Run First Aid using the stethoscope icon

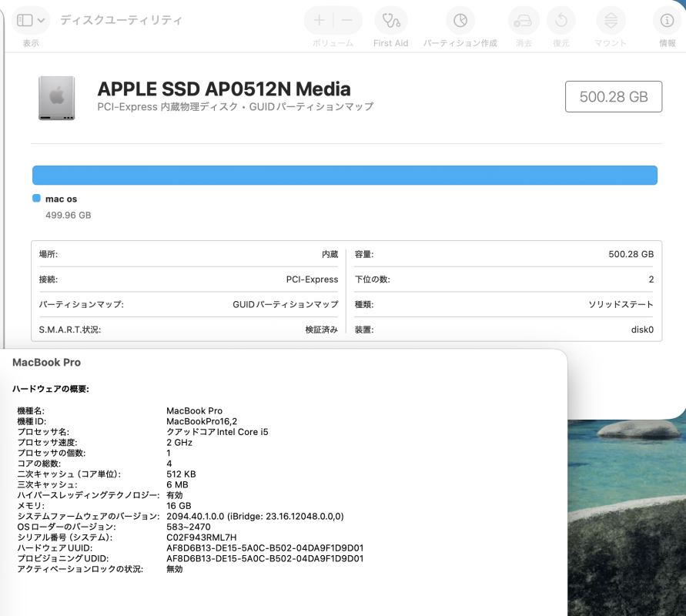390,21
